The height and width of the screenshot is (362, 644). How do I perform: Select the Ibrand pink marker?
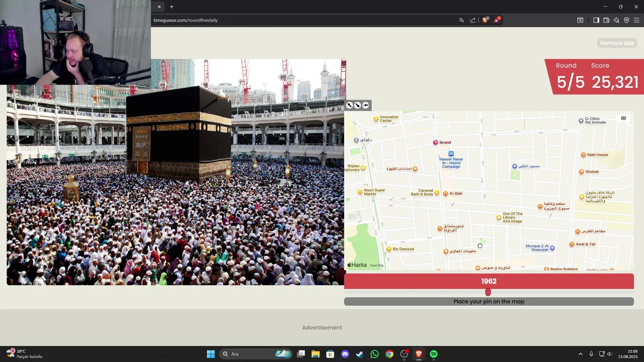436,142
